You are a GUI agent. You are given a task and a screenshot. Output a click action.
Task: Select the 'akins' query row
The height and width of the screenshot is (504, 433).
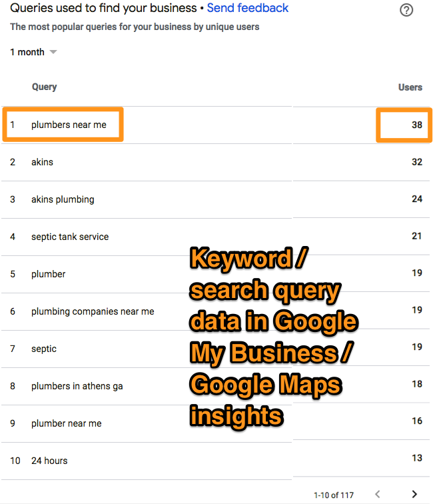(42, 162)
